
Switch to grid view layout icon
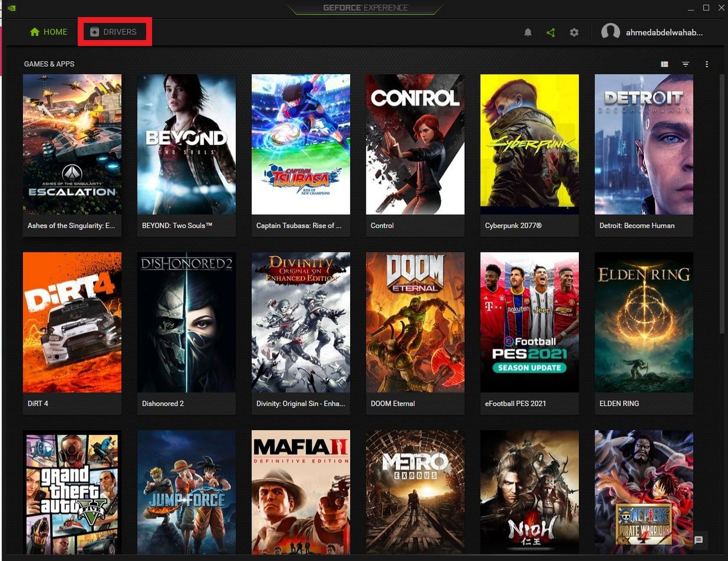664,64
